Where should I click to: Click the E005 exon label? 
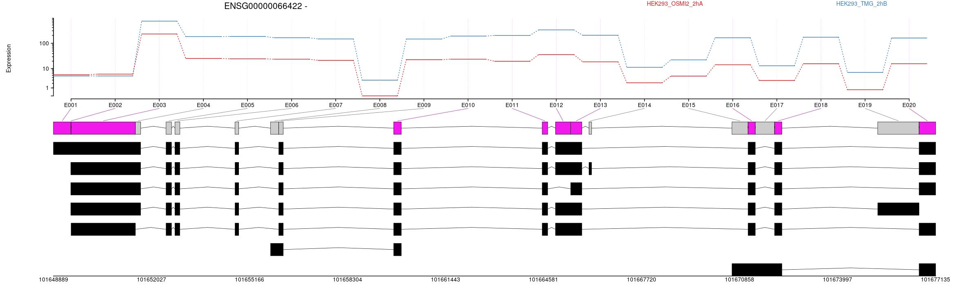pos(247,105)
